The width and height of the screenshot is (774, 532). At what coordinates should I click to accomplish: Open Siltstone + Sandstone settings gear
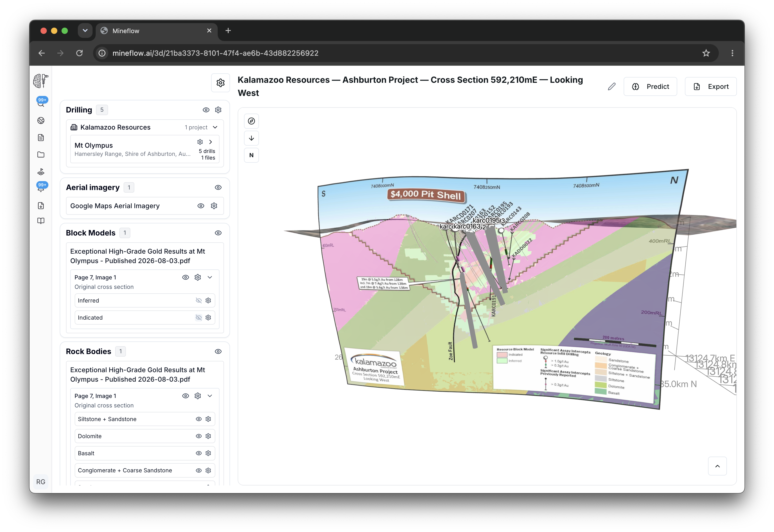(x=208, y=419)
